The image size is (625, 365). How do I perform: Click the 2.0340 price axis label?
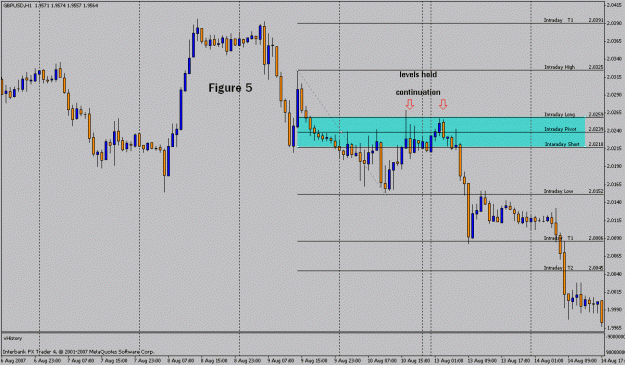[614, 59]
